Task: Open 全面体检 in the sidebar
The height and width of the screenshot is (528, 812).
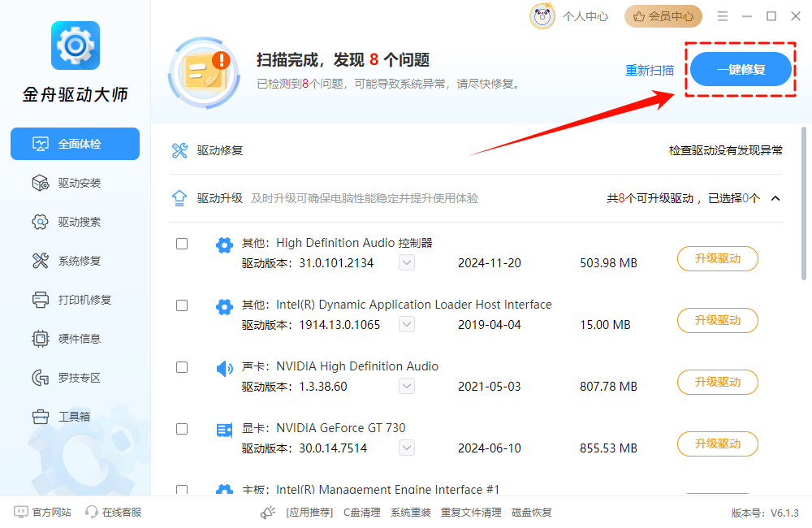Action: [75, 144]
